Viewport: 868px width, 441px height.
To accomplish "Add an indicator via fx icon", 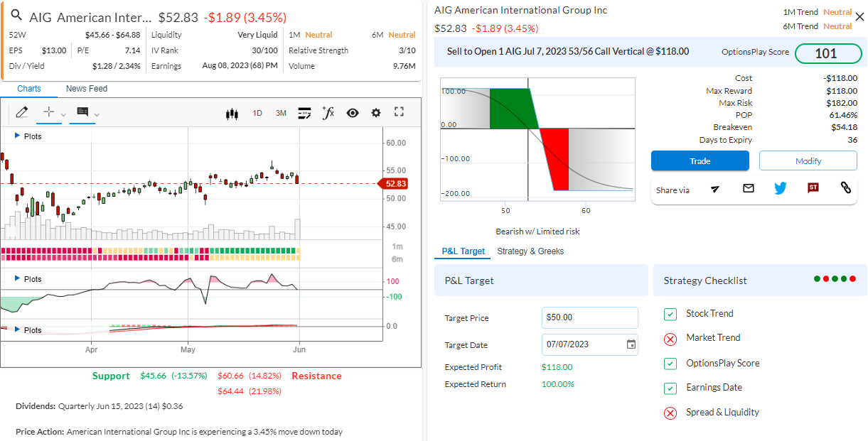I will pyautogui.click(x=328, y=112).
